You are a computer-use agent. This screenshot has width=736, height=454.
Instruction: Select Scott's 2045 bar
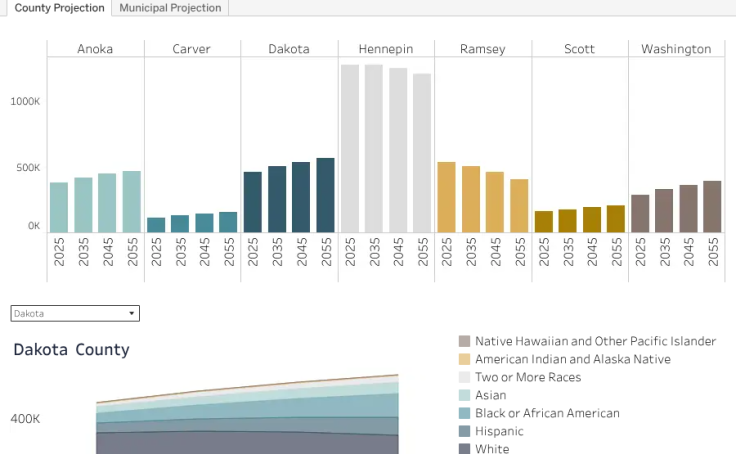[x=592, y=220]
